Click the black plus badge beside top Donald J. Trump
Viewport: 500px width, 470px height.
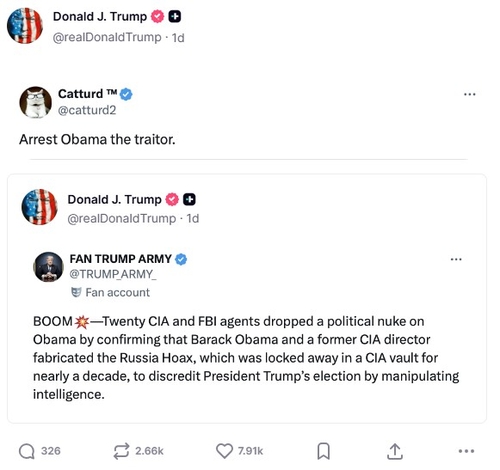(x=175, y=16)
